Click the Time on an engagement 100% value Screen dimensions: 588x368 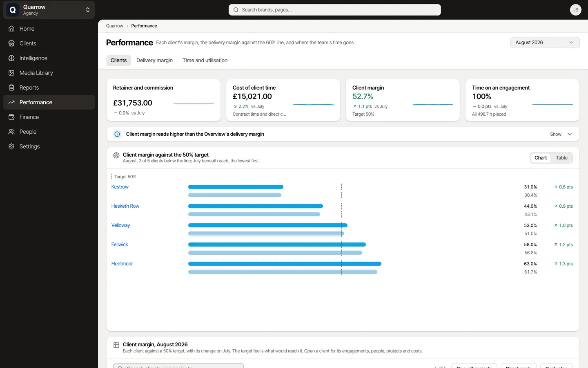482,96
